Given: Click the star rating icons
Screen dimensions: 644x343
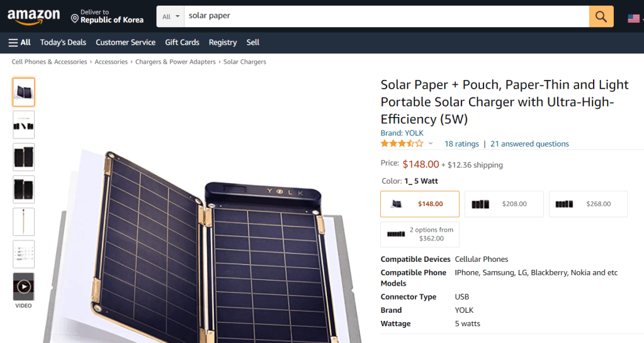Looking at the screenshot, I should click(x=402, y=143).
